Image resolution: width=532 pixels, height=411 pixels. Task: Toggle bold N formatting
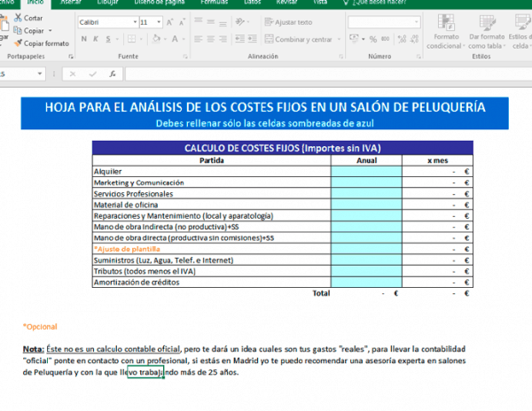click(x=84, y=39)
